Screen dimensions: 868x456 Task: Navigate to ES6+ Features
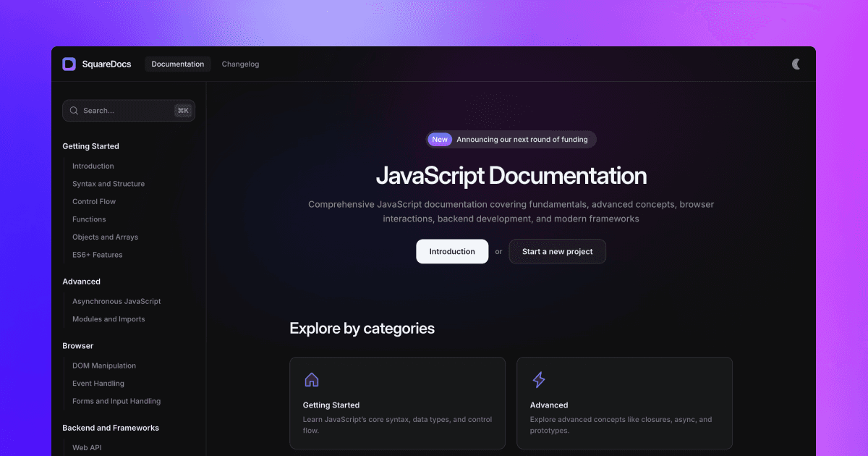click(x=95, y=255)
